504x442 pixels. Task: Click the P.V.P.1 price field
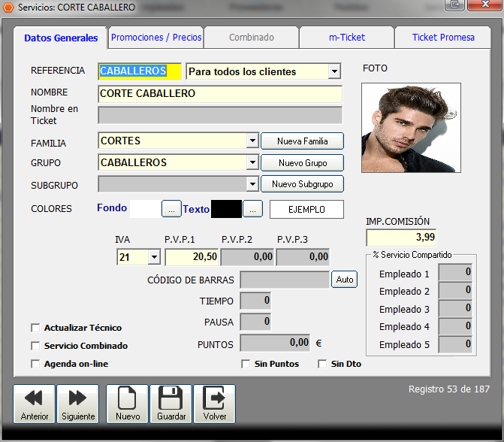pyautogui.click(x=192, y=257)
